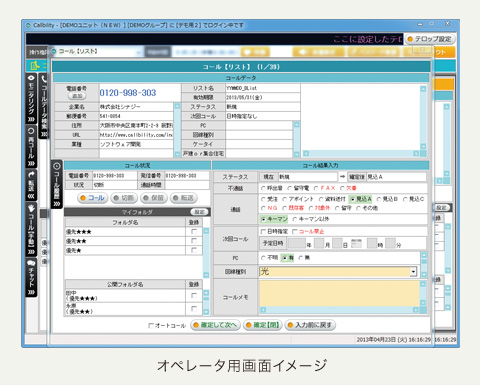Click the コール【リスト】 window title icon
The height and width of the screenshot is (385, 480).
click(x=54, y=51)
